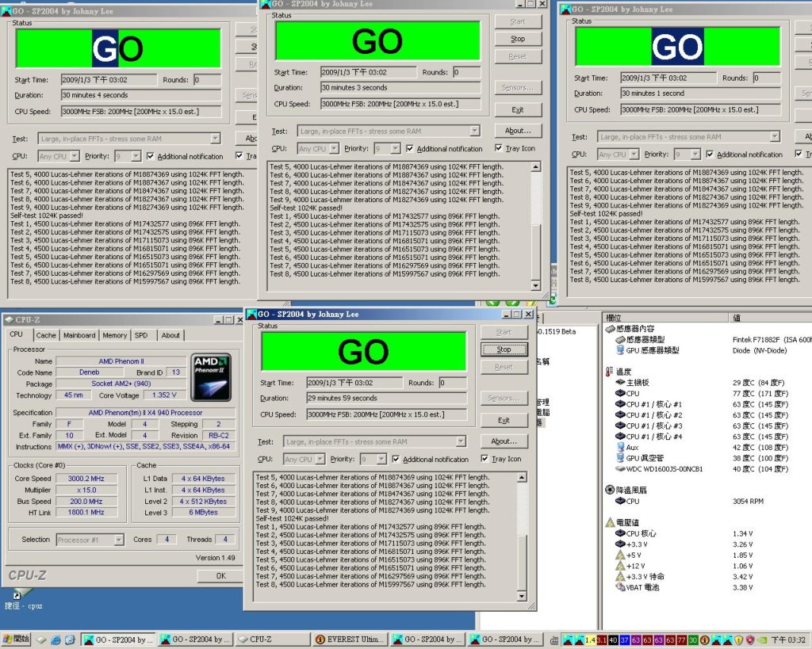Select the 溫度 thermometer icon in EVEREST
Image resolution: width=812 pixels, height=649 pixels.
pyautogui.click(x=610, y=372)
